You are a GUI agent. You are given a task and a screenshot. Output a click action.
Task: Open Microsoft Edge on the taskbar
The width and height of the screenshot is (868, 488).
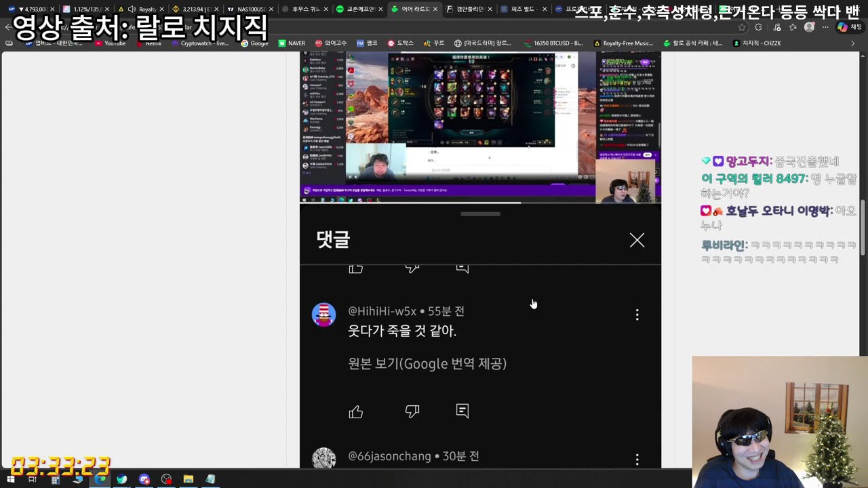(100, 479)
